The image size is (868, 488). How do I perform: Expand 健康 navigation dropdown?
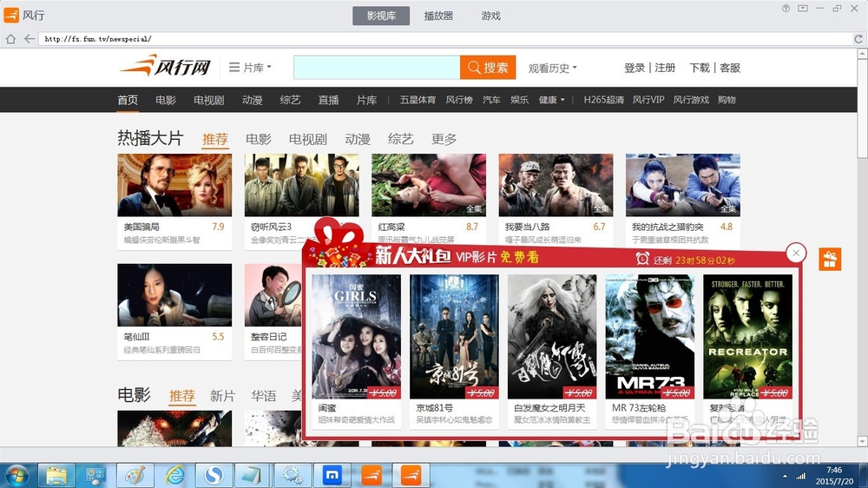pos(552,100)
